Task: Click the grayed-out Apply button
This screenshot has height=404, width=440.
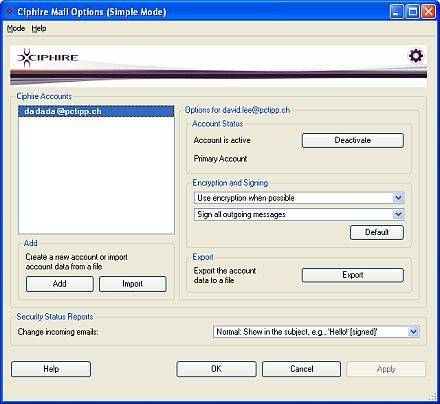Action: [386, 369]
